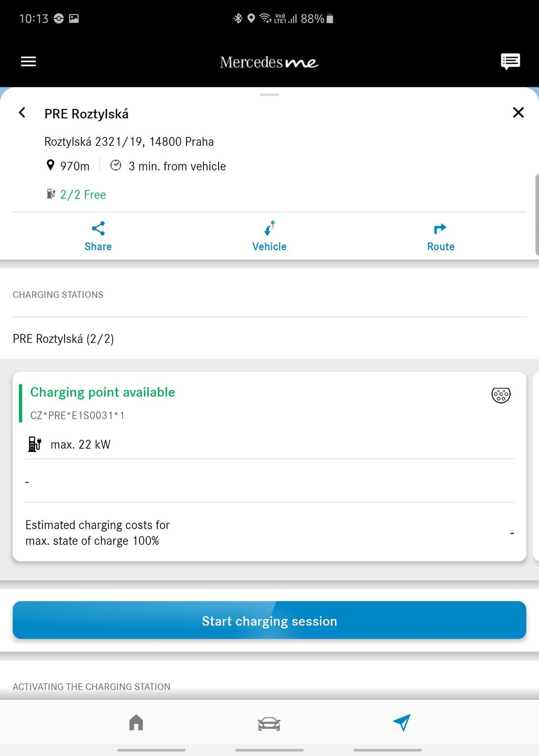Open the messages inbox icon

(510, 62)
